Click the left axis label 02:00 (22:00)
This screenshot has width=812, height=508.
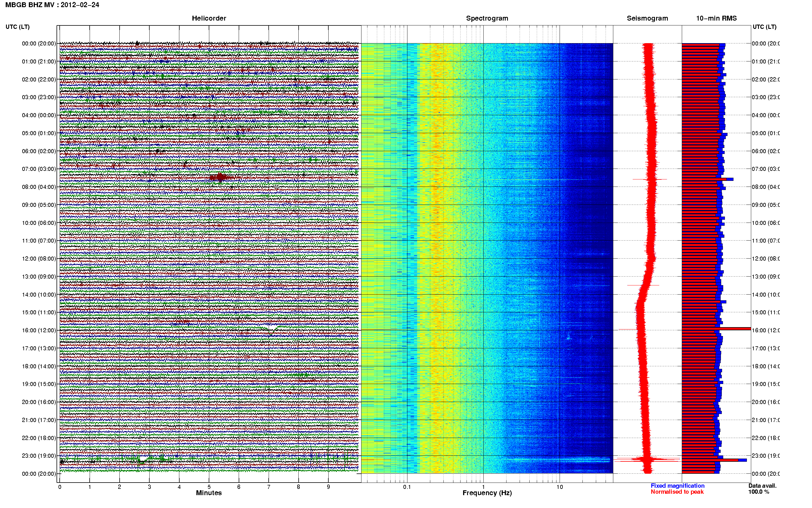pyautogui.click(x=39, y=79)
